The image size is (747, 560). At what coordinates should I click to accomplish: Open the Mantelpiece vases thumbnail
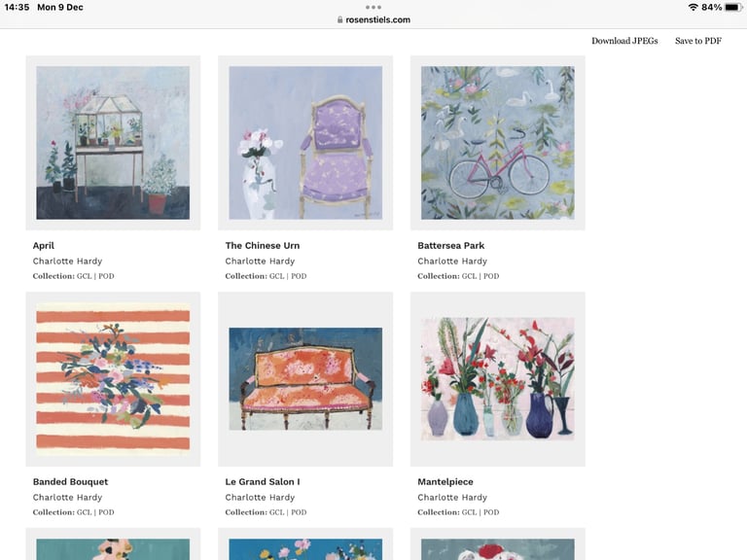[x=498, y=379]
